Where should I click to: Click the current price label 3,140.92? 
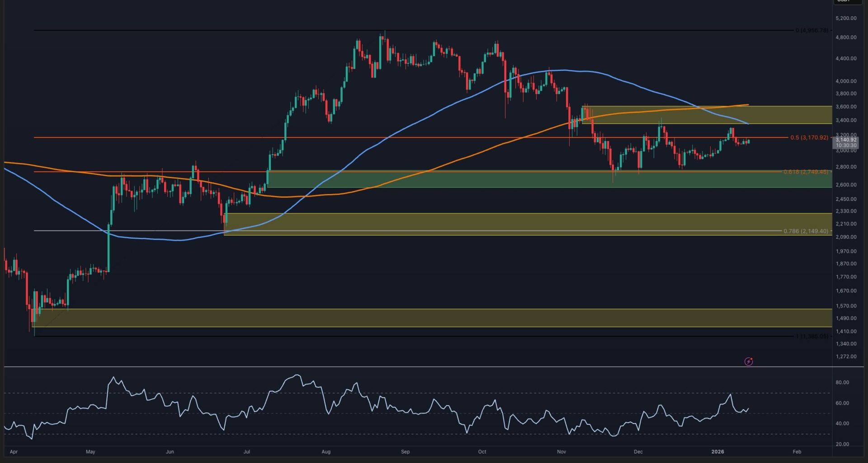(x=845, y=140)
